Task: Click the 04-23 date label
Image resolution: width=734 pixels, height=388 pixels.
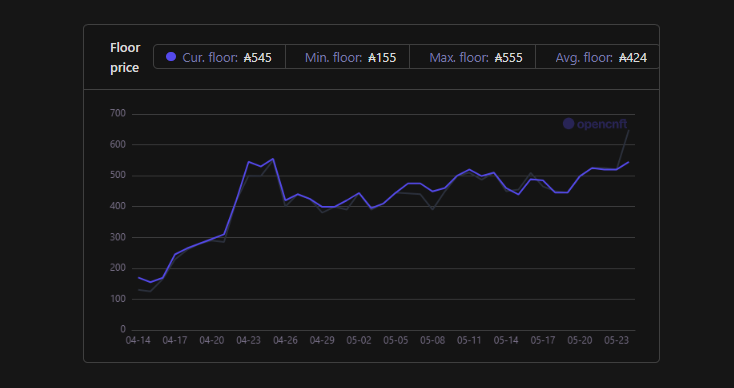Action: (249, 340)
